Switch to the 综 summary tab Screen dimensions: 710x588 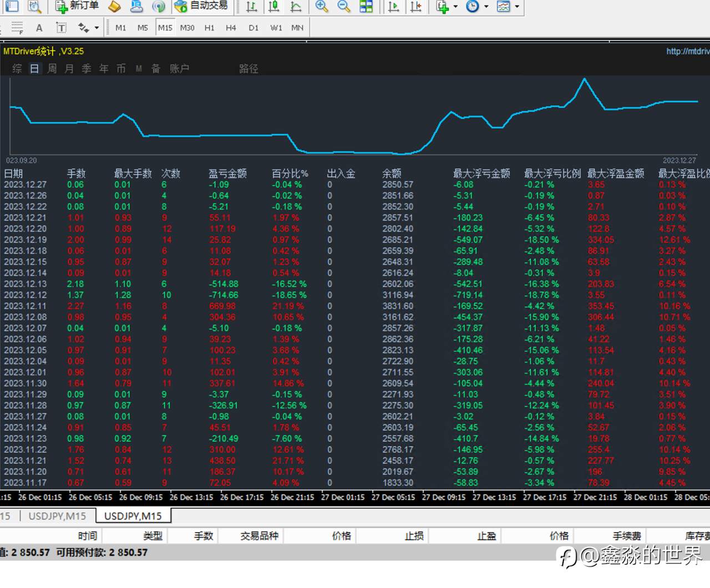(x=17, y=68)
